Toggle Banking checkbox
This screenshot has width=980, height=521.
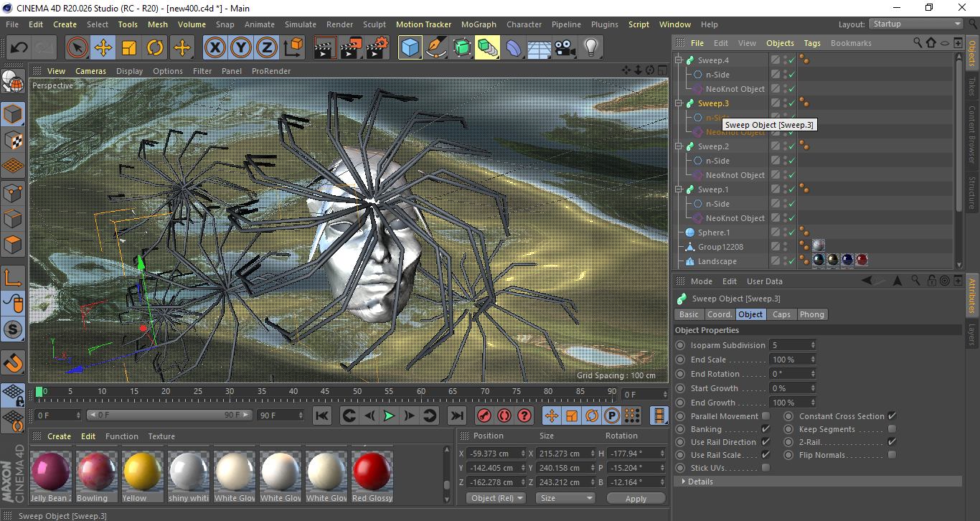tap(765, 429)
